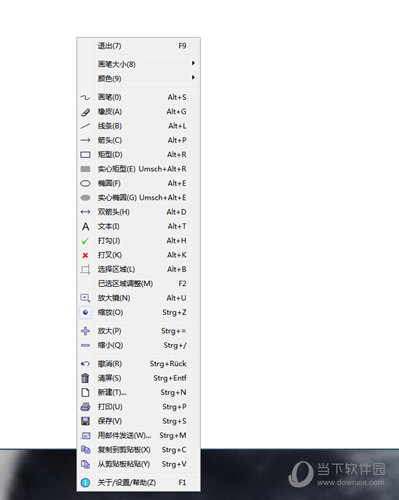Toggle the selected 缩放(O) radio option

click(85, 312)
